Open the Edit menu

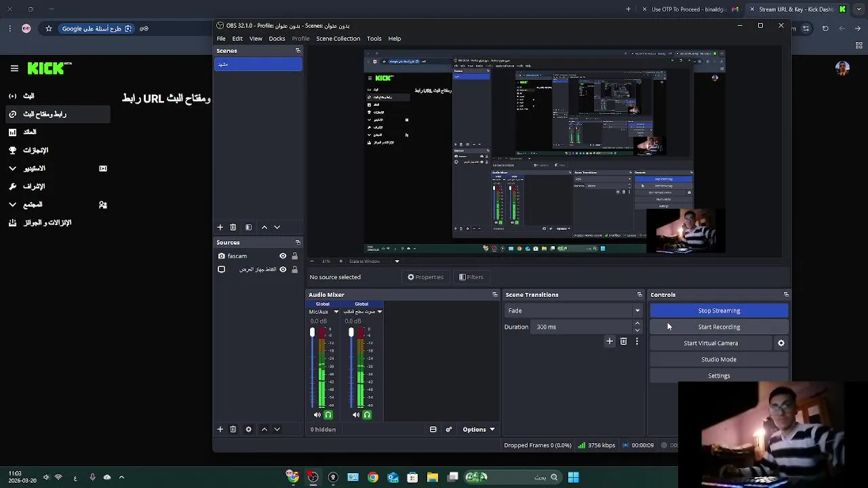point(237,39)
